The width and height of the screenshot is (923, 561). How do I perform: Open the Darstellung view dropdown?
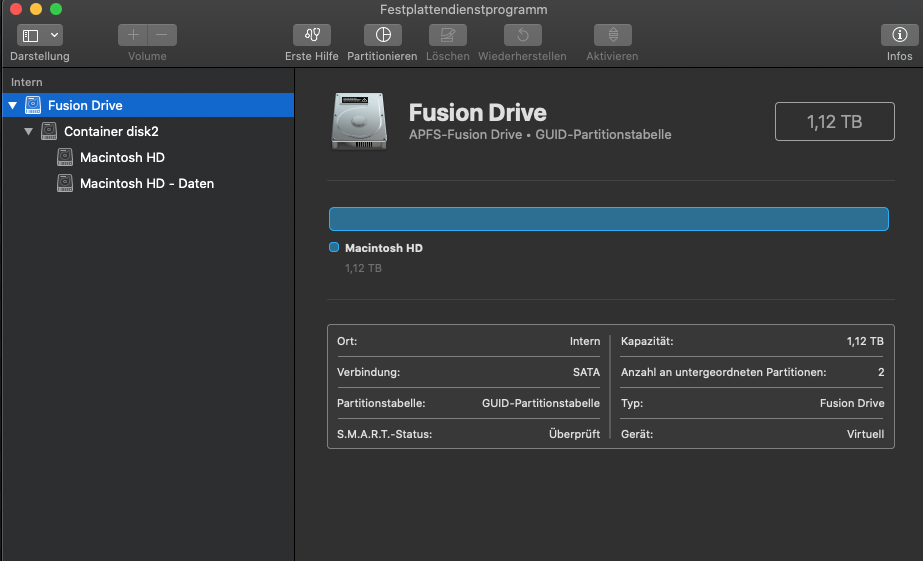[40, 35]
